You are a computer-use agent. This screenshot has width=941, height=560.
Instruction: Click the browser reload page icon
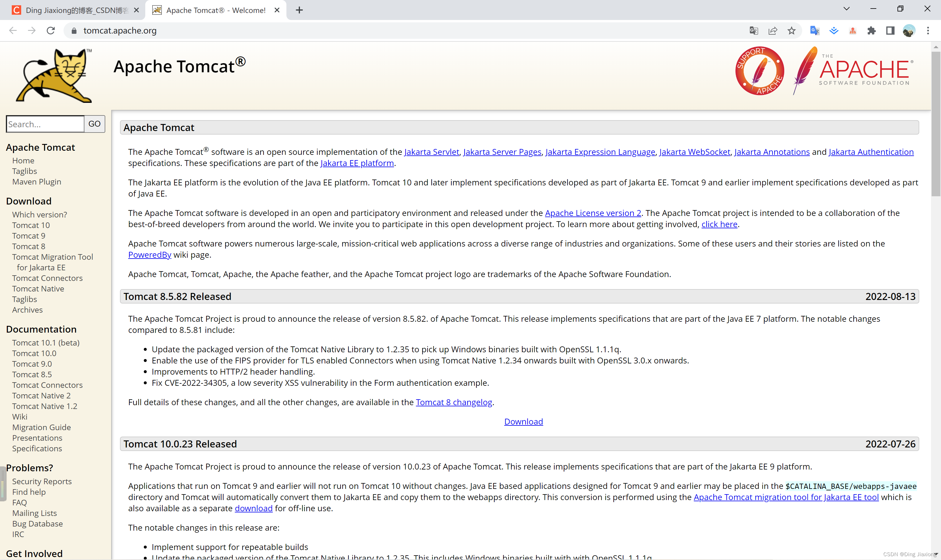point(51,31)
